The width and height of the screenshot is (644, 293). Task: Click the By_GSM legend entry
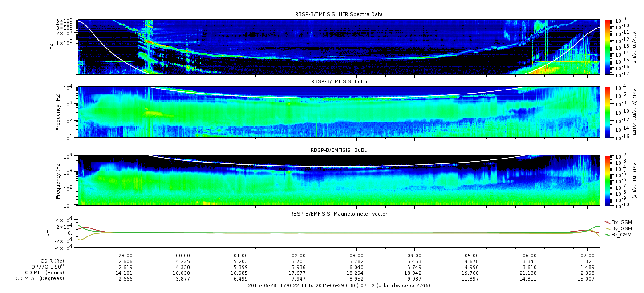(x=621, y=228)
